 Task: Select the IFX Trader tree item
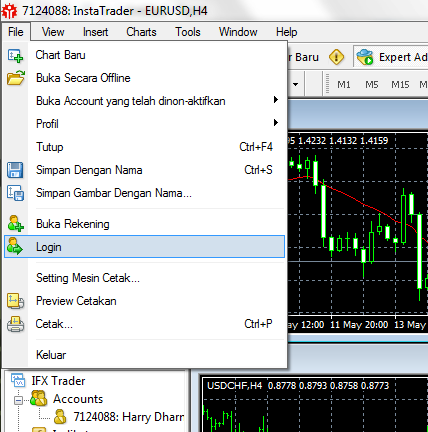tap(58, 381)
